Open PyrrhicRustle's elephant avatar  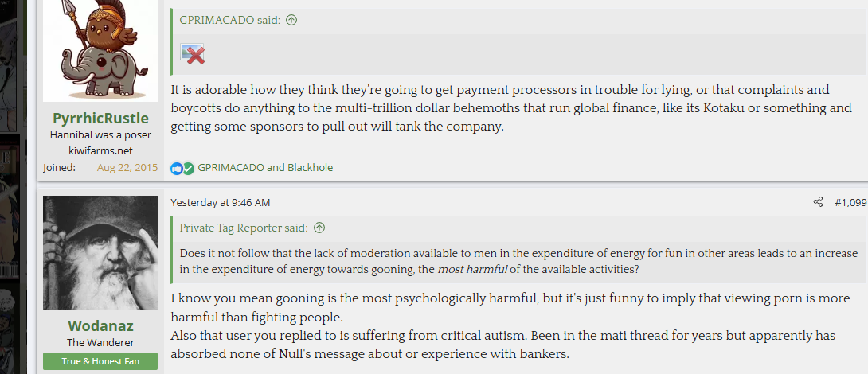point(100,49)
